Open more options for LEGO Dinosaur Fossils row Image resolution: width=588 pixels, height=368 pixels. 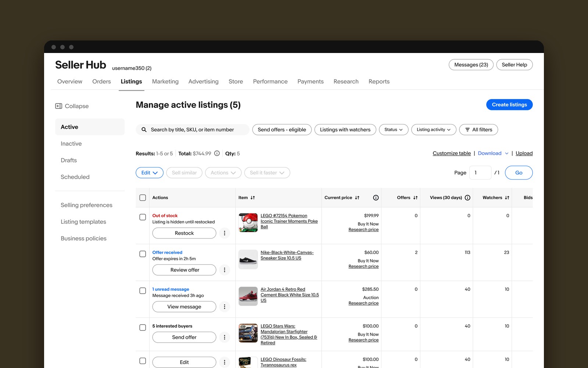coord(225,362)
